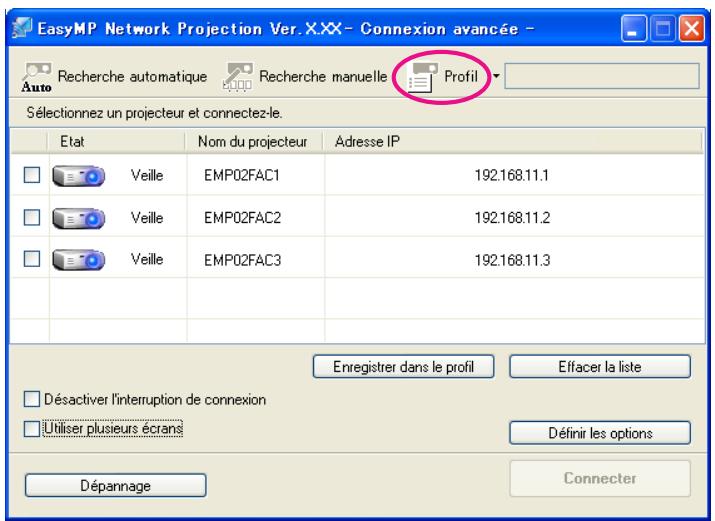Click the Recherche automatique search icon
This screenshot has width=715, height=521.
coord(36,77)
